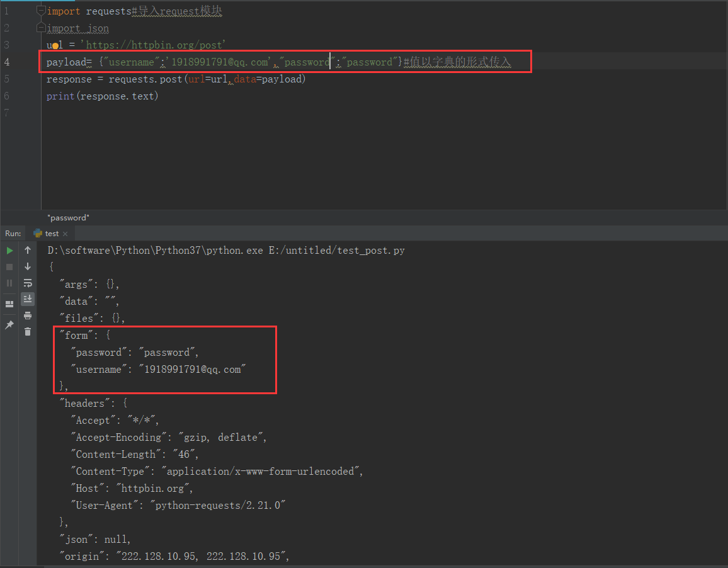Click the yellow intention bulb on line 3
This screenshot has width=728, height=568.
[55, 45]
